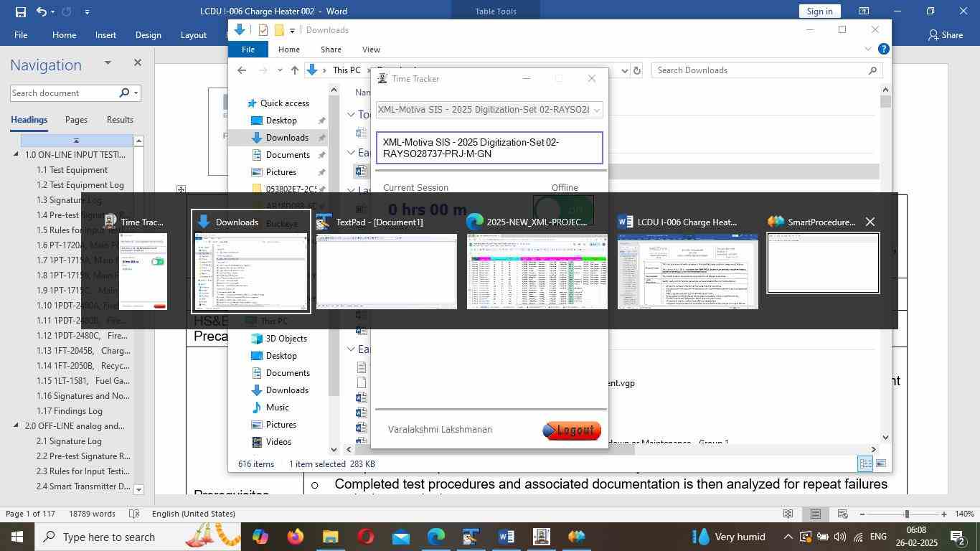Switch Explorer to Details view icon
Viewport: 980px width, 551px height.
point(866,463)
